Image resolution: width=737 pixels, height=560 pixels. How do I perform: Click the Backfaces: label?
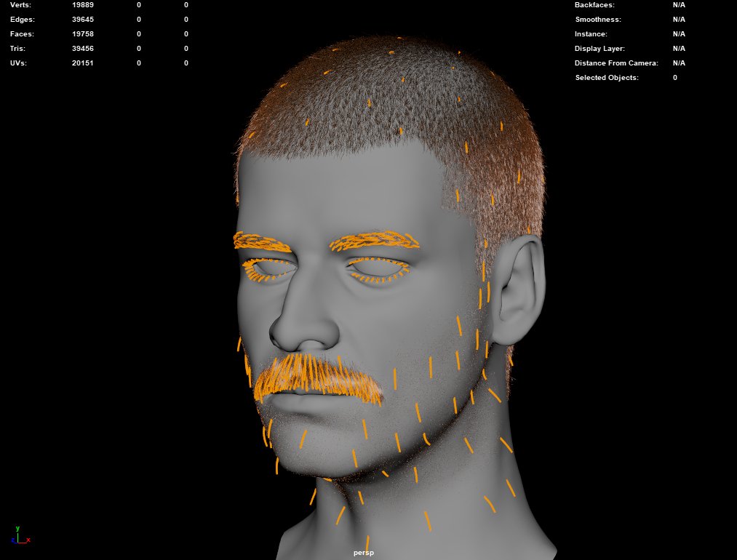pyautogui.click(x=594, y=4)
